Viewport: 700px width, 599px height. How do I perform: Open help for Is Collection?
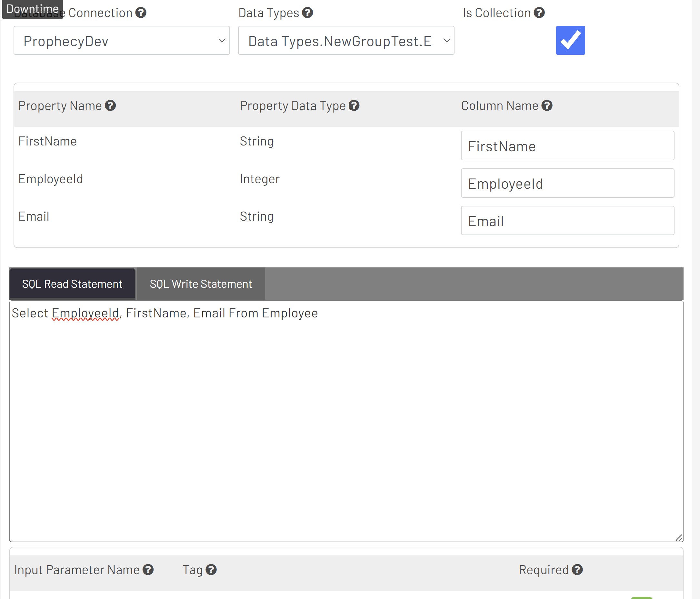click(x=540, y=13)
